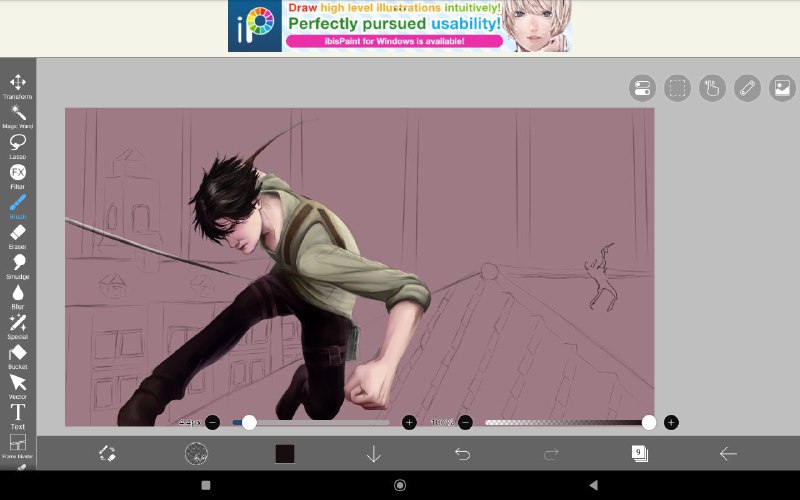Increase brush thickness with plus button
Viewport: 800px width, 500px height.
[x=409, y=422]
